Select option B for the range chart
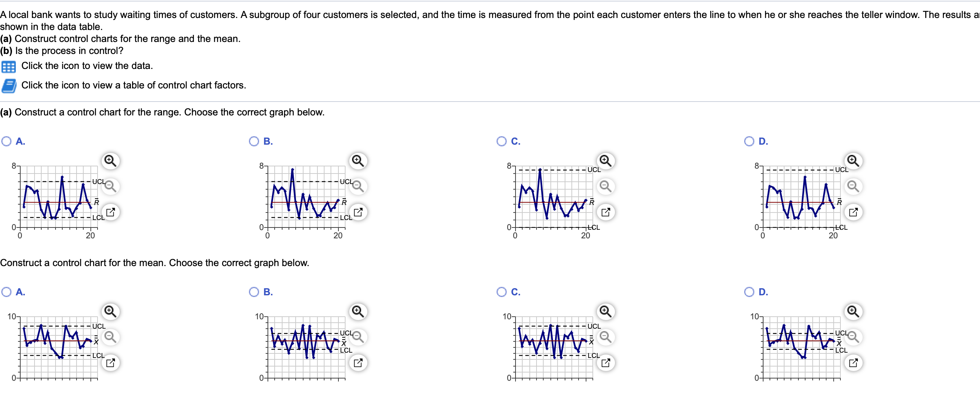Image resolution: width=980 pixels, height=395 pixels. pos(254,141)
